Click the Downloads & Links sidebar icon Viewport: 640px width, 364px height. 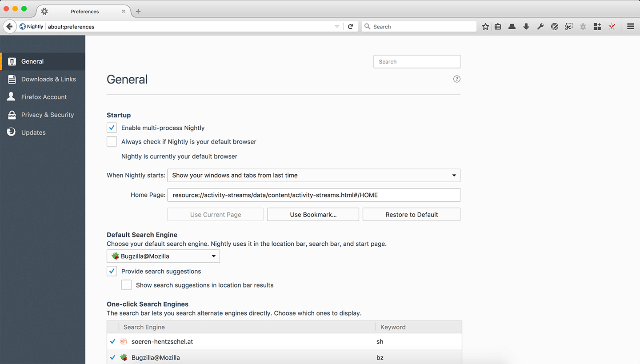click(x=12, y=80)
